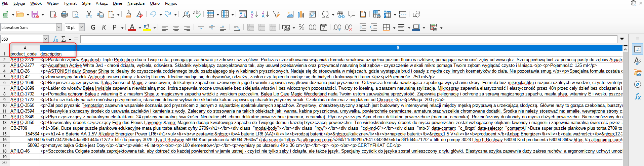644x166 pixels.
Task: Open the Conditional Formatting dropdown arrow
Action: (x=441, y=28)
